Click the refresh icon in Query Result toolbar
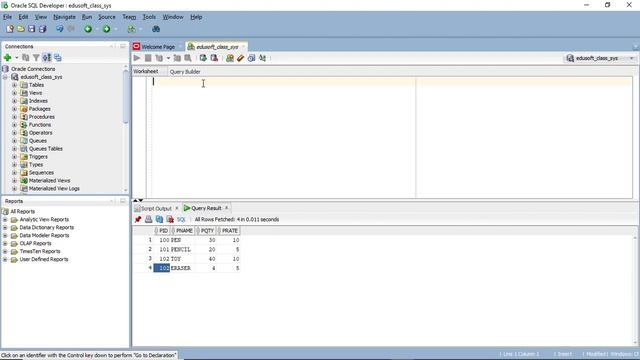640x360 pixels. [159, 220]
